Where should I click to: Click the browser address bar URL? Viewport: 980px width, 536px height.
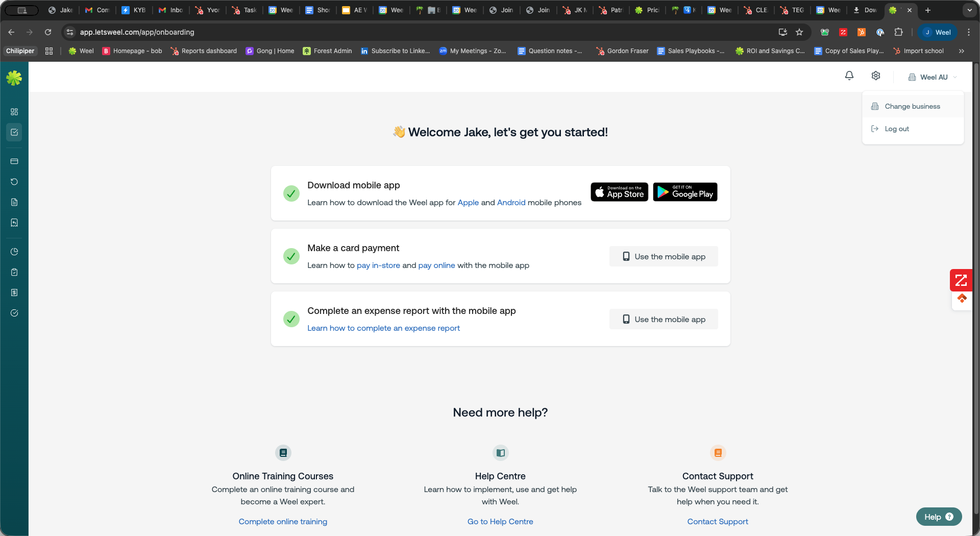tap(137, 32)
